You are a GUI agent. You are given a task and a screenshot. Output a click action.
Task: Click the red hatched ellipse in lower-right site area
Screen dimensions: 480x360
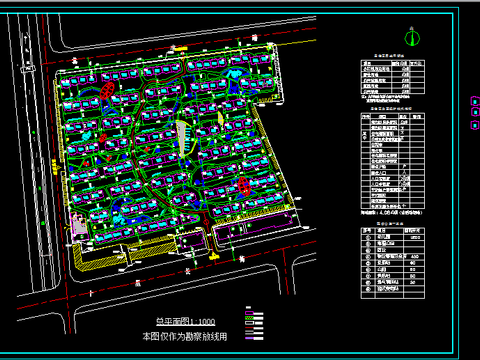pos(244,186)
